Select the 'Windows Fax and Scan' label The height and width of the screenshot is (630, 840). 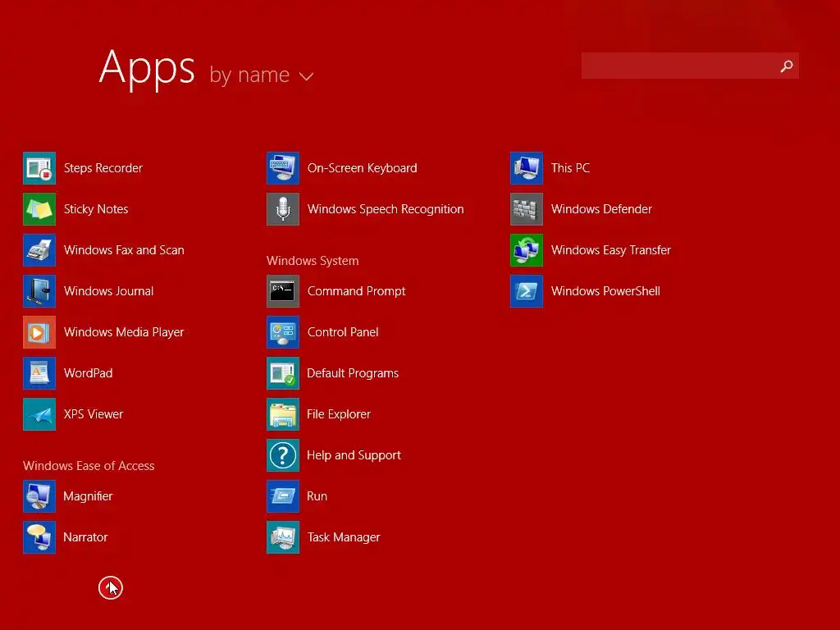[125, 250]
